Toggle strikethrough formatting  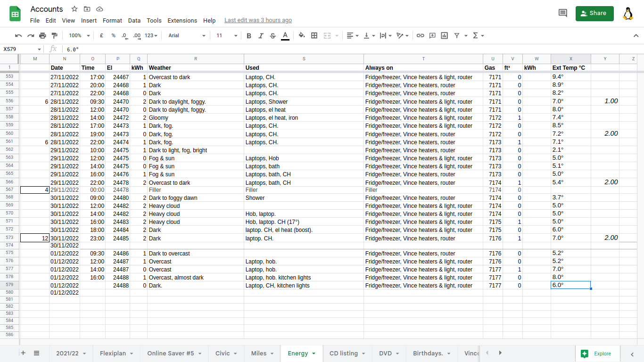(x=273, y=35)
